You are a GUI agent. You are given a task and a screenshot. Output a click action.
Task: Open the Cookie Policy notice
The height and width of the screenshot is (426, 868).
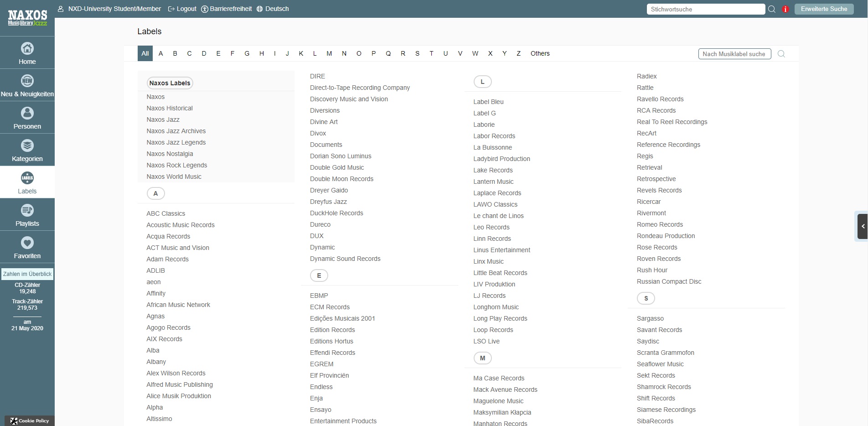[30, 421]
